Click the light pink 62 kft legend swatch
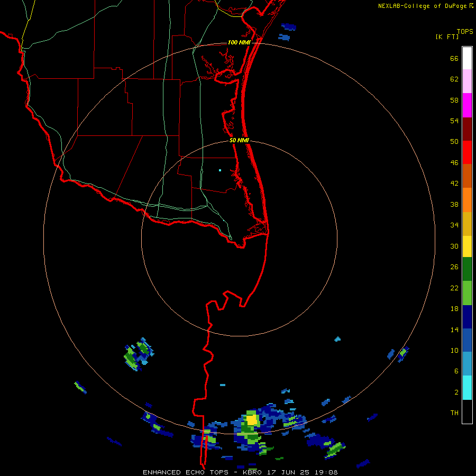This screenshot has height=476, width=476. [467, 81]
